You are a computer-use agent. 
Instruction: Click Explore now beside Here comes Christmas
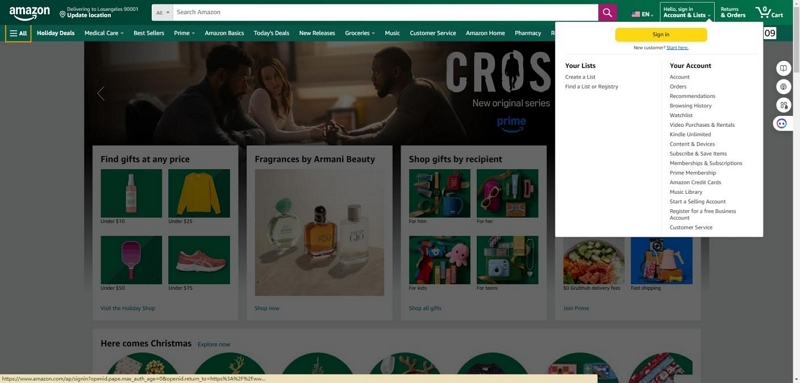tap(214, 344)
